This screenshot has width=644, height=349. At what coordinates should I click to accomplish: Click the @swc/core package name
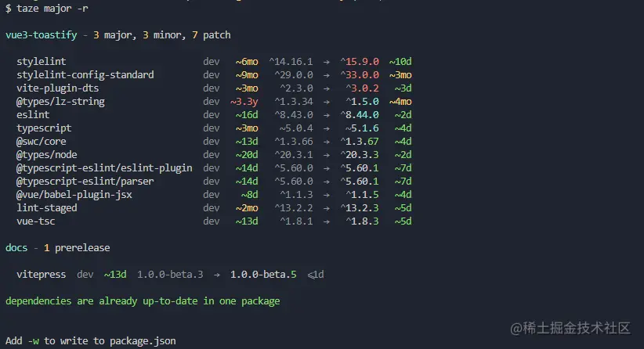point(41,141)
